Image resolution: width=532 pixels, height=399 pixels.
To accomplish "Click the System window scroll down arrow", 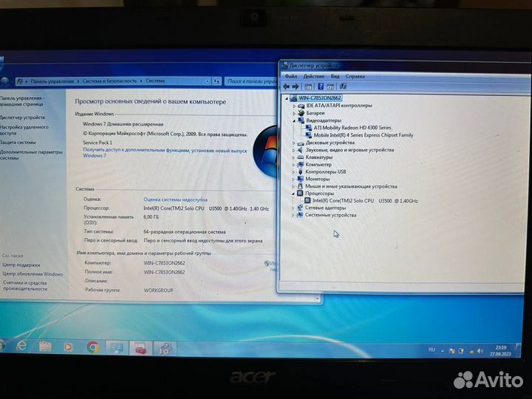I will click(318, 299).
